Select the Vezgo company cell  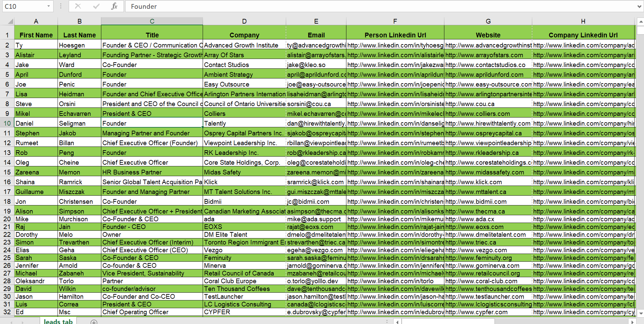(x=244, y=250)
